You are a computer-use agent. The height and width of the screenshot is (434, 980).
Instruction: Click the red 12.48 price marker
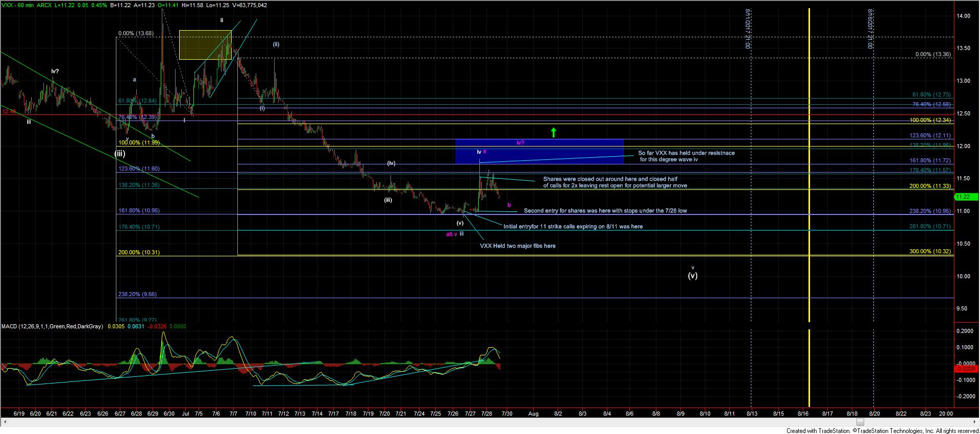coord(8,111)
